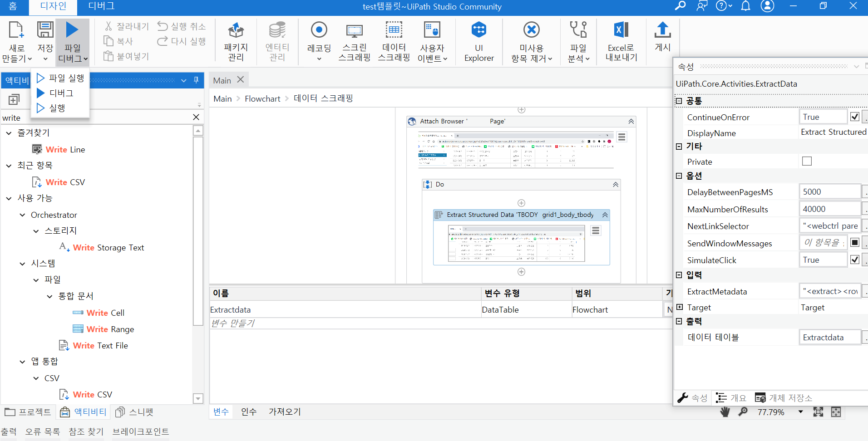
Task: Click 붙여넣기 paste in ribbon
Action: click(126, 56)
